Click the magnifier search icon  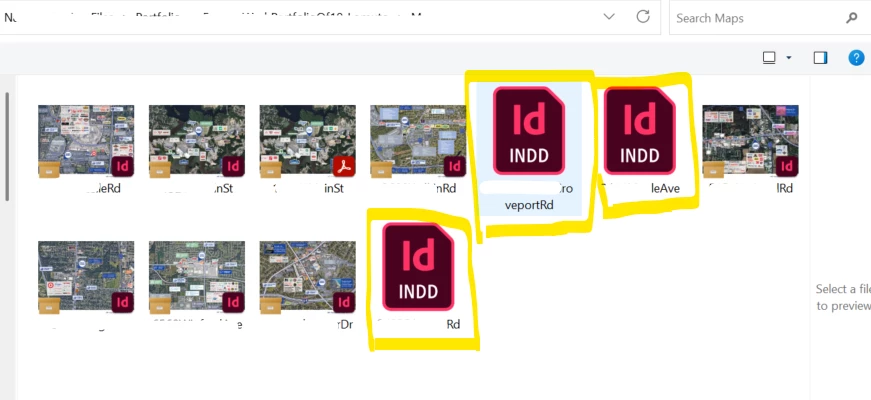pos(852,18)
